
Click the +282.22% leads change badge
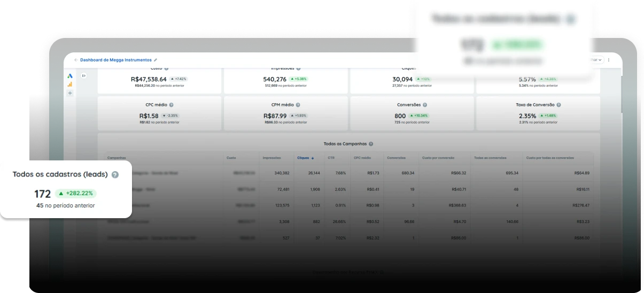(75, 194)
